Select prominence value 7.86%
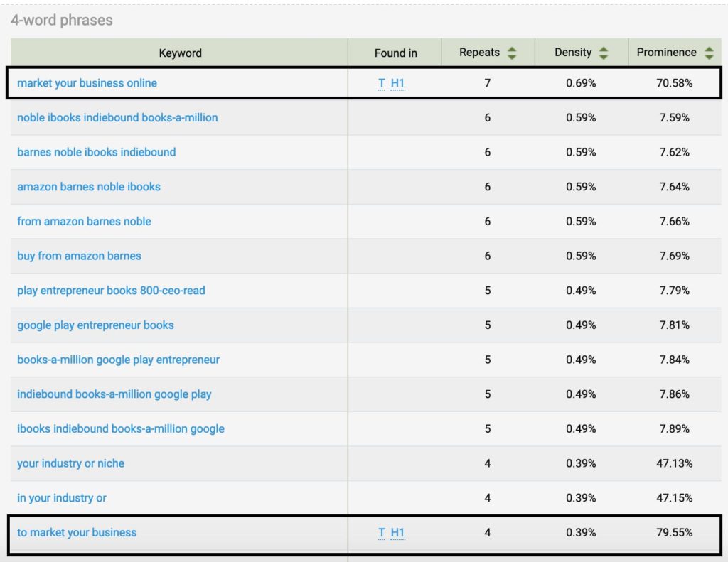The image size is (728, 562). tap(674, 394)
